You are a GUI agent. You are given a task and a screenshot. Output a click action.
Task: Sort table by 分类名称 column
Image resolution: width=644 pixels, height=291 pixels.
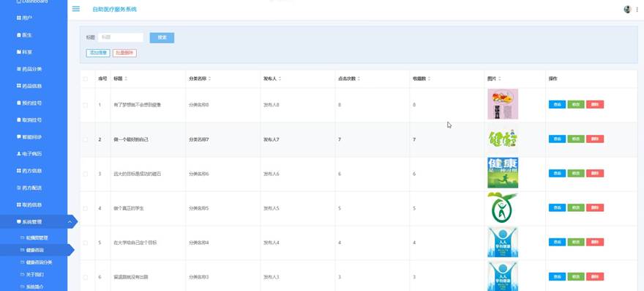pos(209,78)
